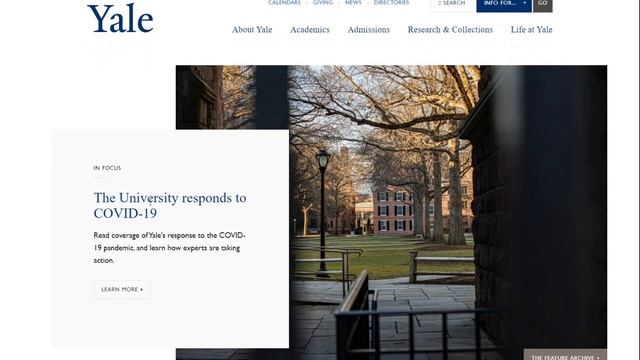Open the Academics menu
The width and height of the screenshot is (640, 360).
(x=310, y=30)
